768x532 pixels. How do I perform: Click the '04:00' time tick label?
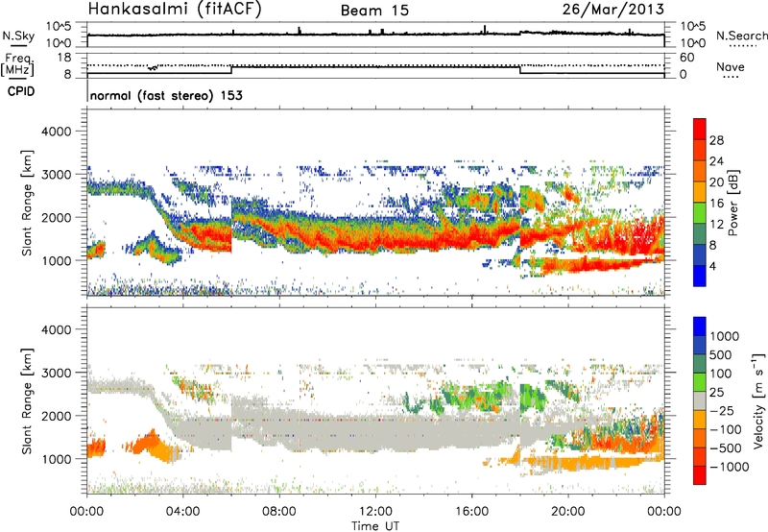[x=183, y=512]
